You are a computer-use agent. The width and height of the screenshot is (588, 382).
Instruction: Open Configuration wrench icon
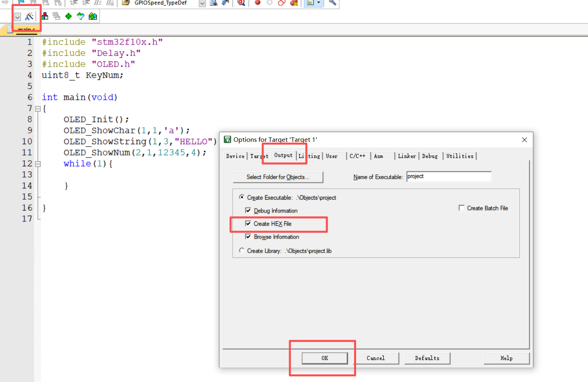click(x=332, y=3)
